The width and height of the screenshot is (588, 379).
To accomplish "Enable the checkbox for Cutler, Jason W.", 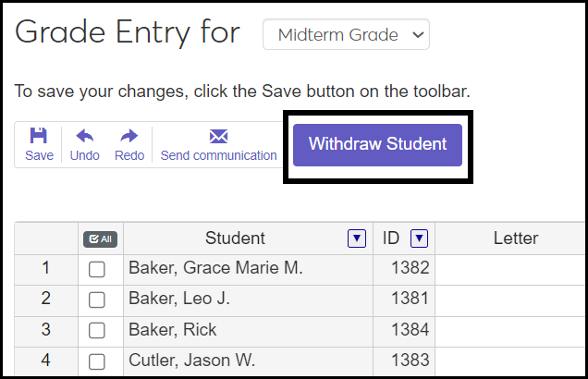I will 97,361.
